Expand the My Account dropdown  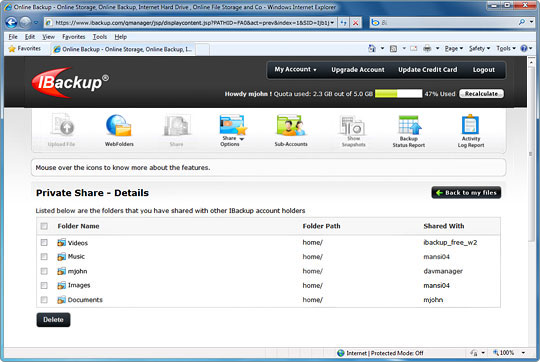[x=295, y=70]
